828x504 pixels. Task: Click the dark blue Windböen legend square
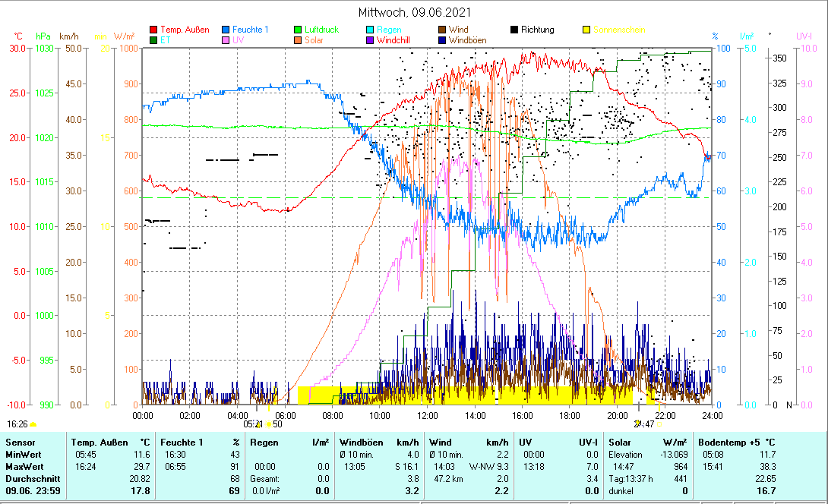click(442, 40)
